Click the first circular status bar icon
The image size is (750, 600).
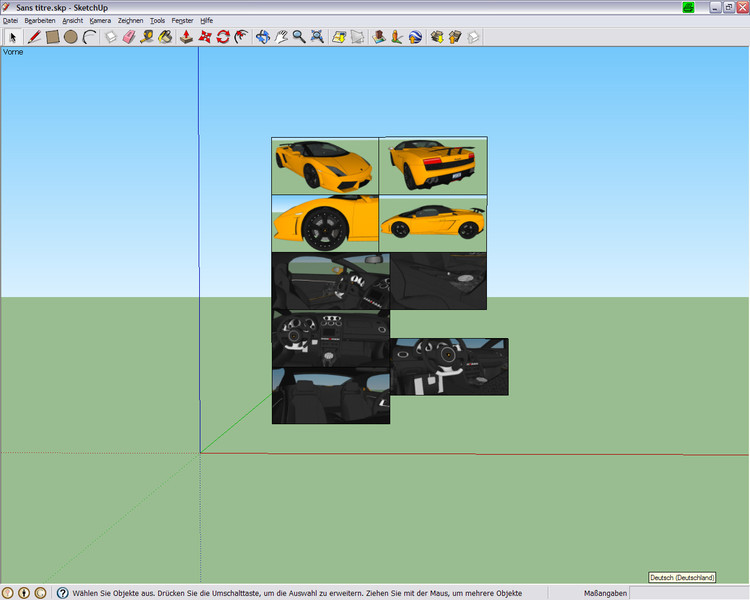pyautogui.click(x=8, y=593)
